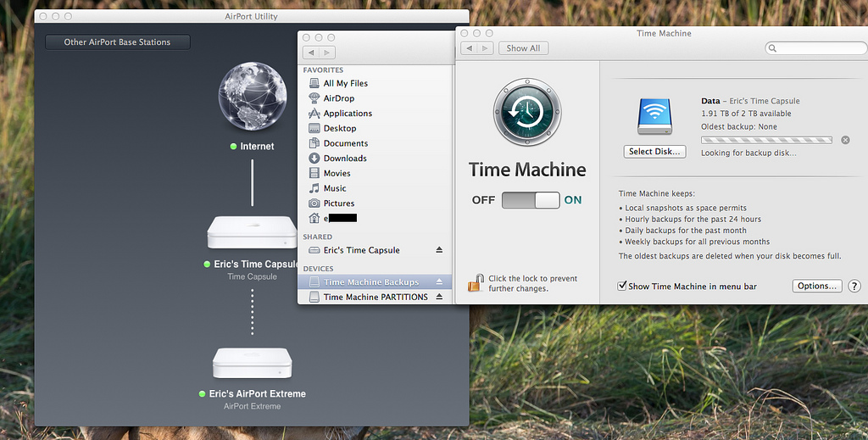
Task: Open Other AirPort Base Stations
Action: [x=117, y=42]
